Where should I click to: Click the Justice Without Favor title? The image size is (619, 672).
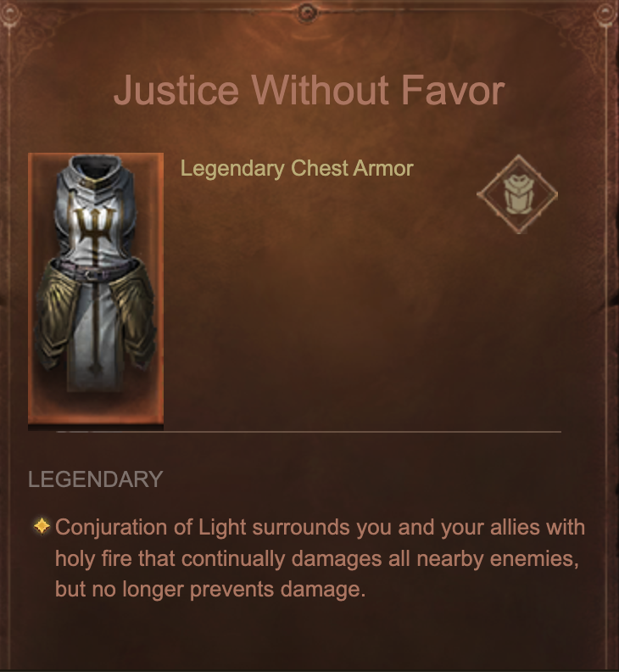(x=309, y=91)
